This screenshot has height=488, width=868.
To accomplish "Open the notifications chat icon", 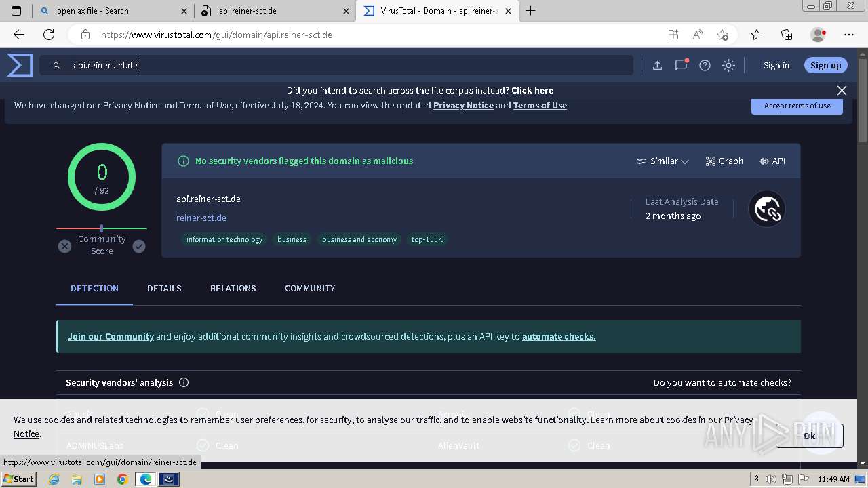I will (682, 65).
